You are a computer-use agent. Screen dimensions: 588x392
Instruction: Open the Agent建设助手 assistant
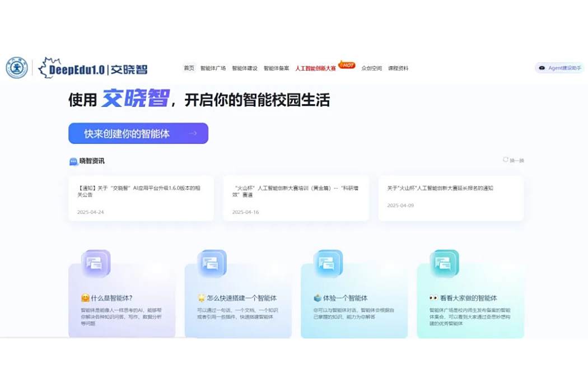pyautogui.click(x=559, y=68)
